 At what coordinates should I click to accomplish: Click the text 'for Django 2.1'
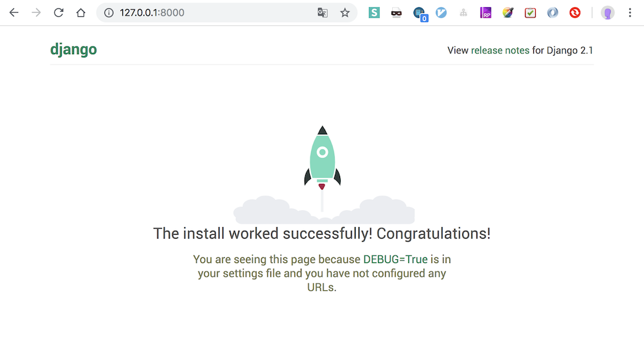(x=563, y=50)
